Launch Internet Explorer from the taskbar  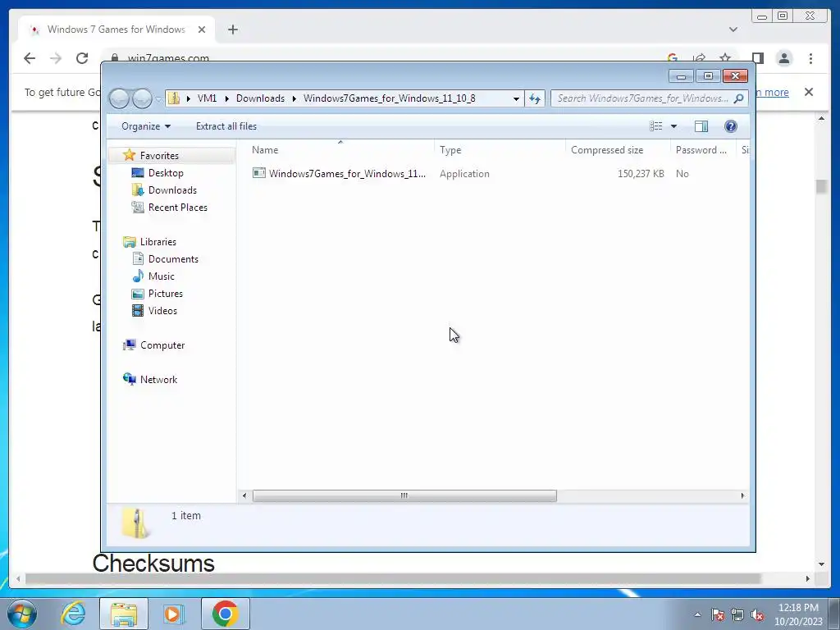click(73, 614)
